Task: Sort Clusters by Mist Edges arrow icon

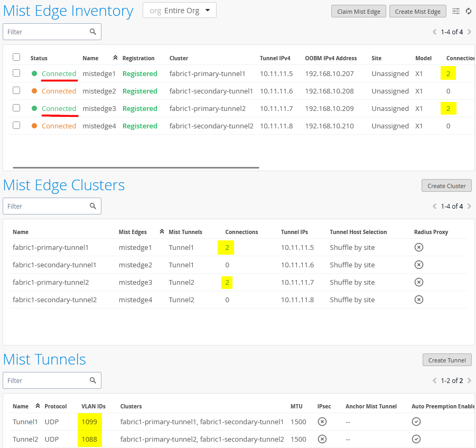Action: (x=162, y=231)
